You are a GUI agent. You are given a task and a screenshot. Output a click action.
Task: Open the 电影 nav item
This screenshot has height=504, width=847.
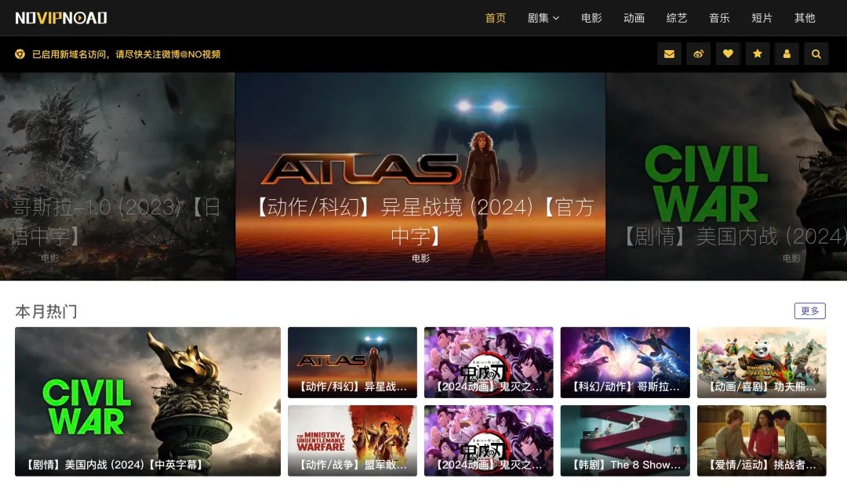point(591,18)
